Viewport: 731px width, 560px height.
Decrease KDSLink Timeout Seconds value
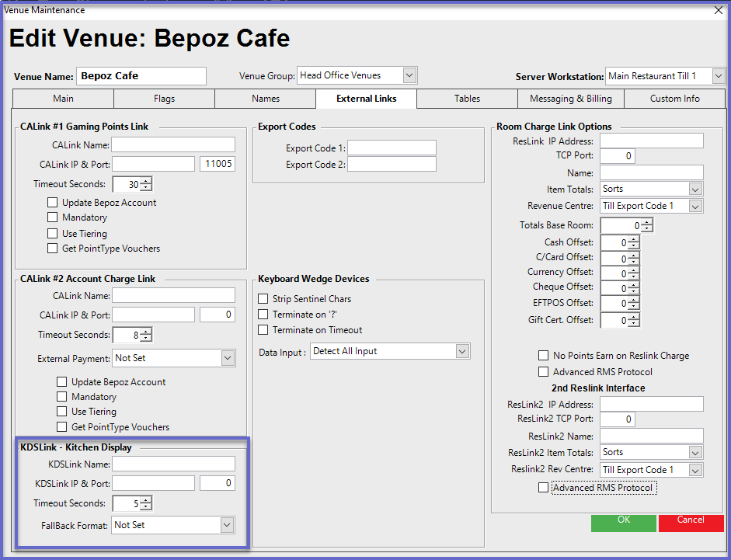(146, 507)
